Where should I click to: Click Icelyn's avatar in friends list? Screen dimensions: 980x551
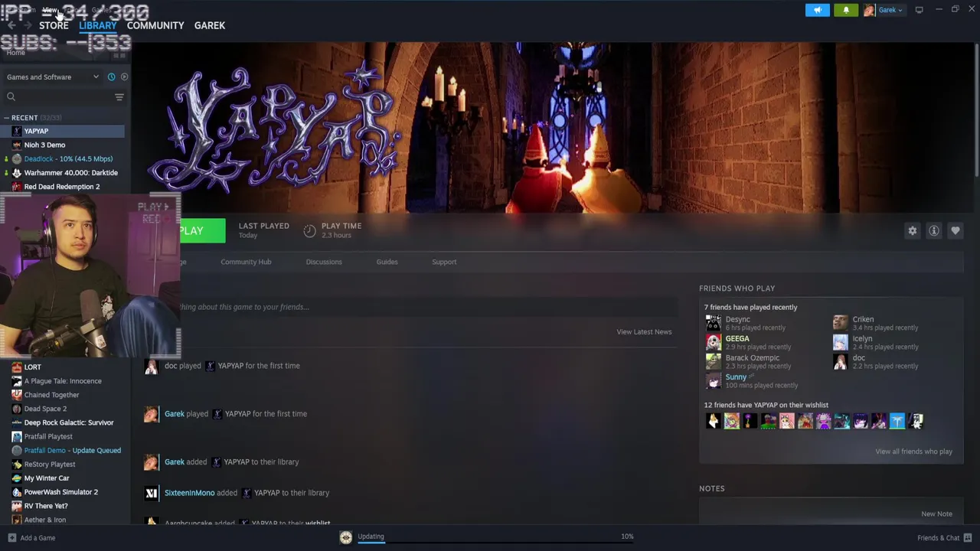coord(840,342)
